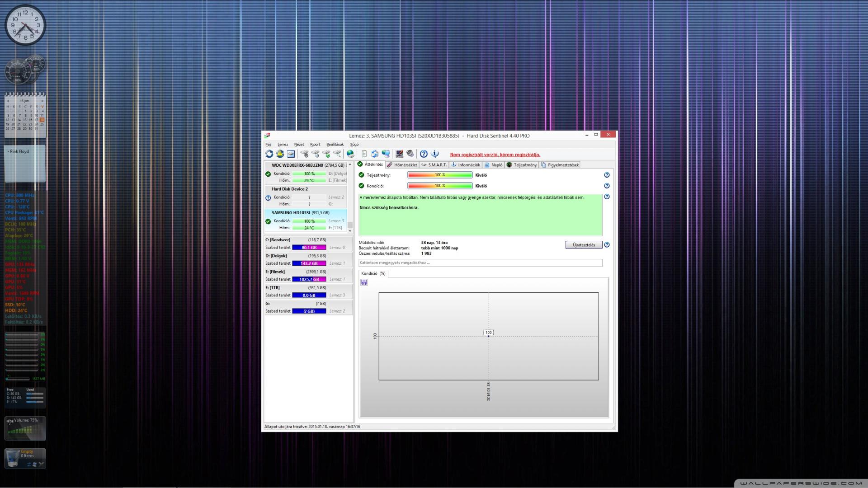Image resolution: width=868 pixels, height=488 pixels.
Task: Click the globe icon in the toolbar
Action: click(350, 154)
